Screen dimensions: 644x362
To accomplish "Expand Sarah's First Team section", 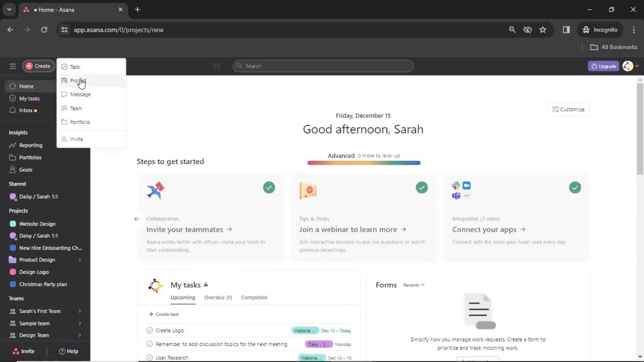I will [x=79, y=311].
